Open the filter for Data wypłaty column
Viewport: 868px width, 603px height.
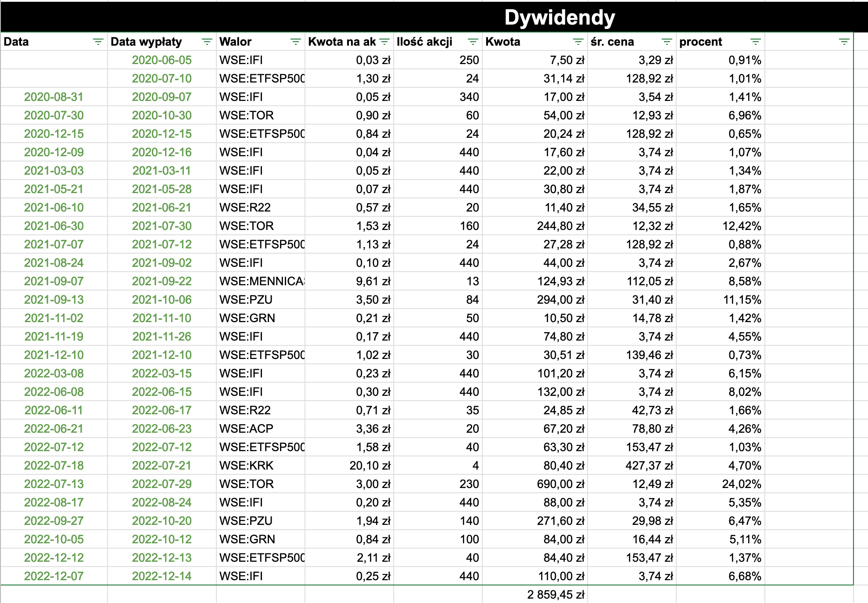coord(207,42)
